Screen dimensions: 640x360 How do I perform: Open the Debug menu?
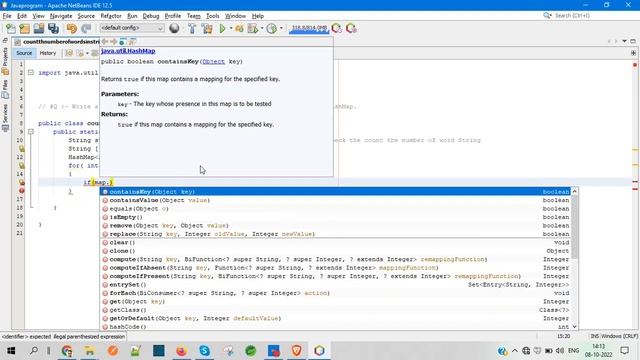[x=151, y=16]
